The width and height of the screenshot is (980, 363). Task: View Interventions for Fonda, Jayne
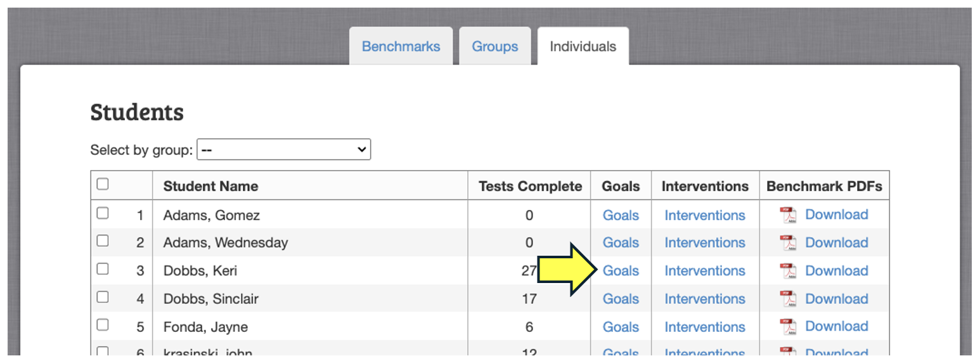tap(704, 327)
